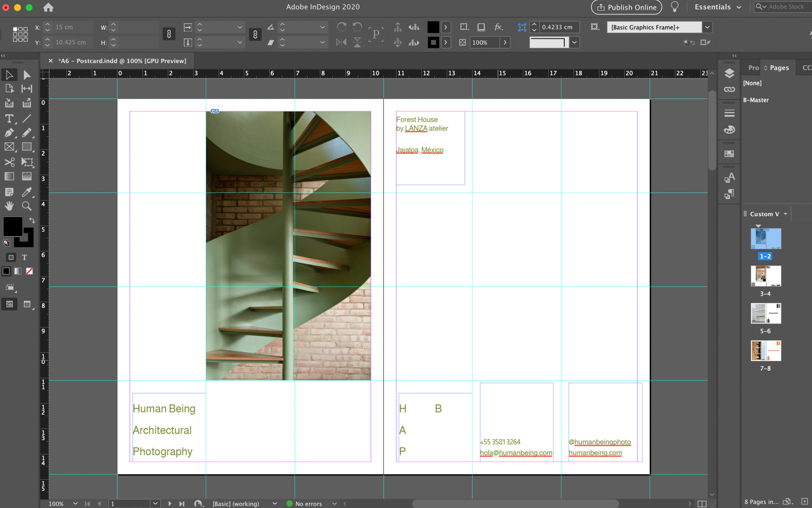Close the Postcard document tab

(50, 61)
